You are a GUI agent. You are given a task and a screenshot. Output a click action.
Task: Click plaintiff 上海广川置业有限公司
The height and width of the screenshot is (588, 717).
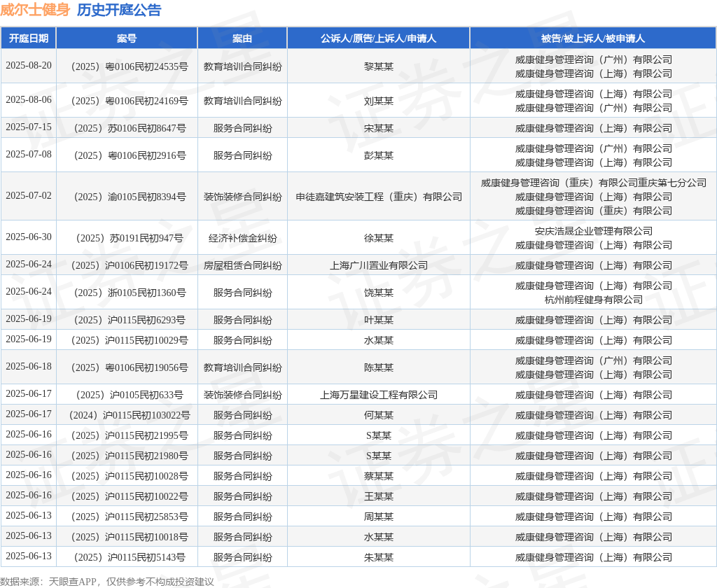379,266
